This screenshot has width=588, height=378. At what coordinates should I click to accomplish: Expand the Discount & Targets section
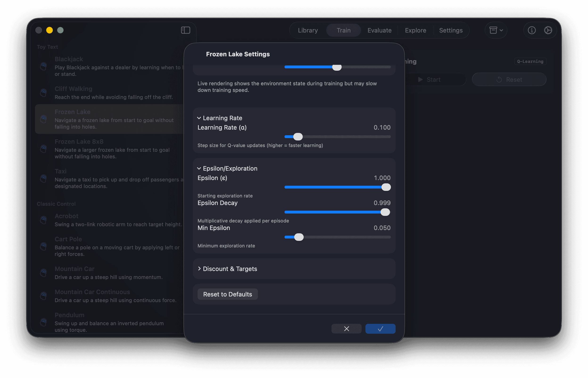199,269
